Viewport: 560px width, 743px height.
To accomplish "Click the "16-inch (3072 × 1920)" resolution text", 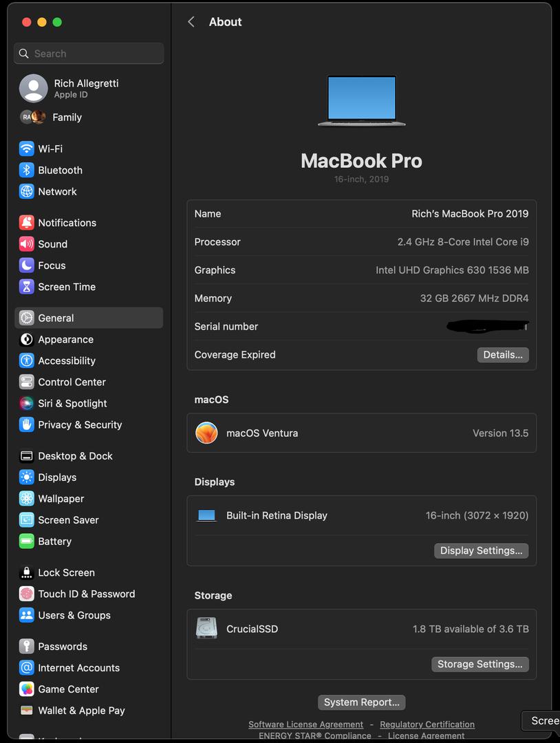I will 477,515.
